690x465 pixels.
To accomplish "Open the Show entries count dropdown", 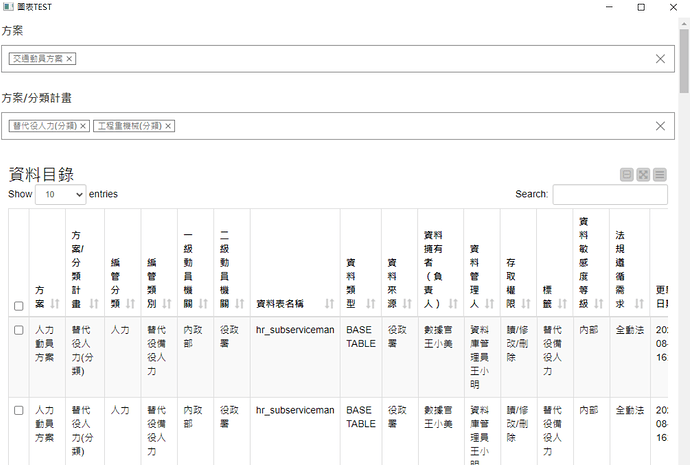I will pyautogui.click(x=60, y=195).
